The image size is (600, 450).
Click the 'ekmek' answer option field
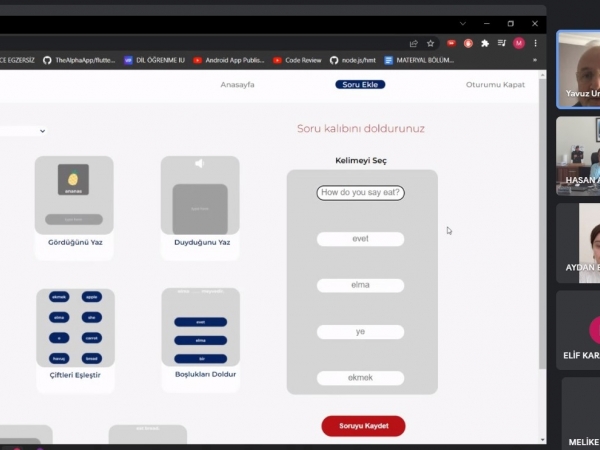[x=360, y=378]
